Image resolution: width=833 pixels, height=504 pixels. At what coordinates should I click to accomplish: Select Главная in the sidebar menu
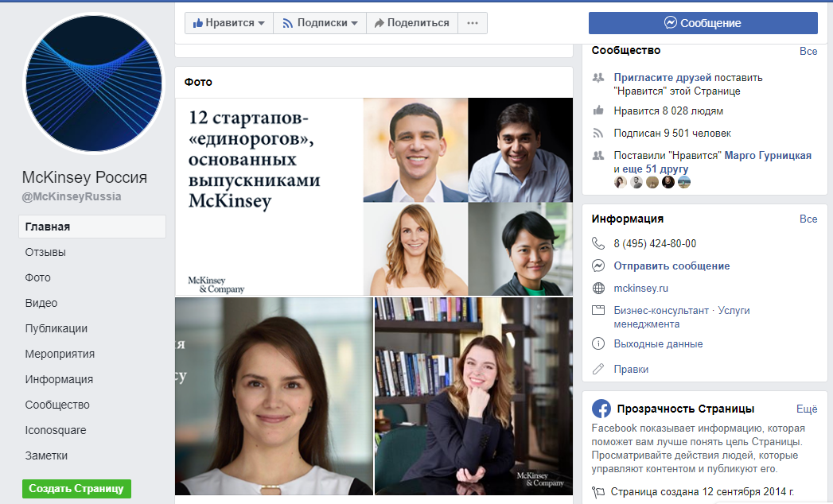[x=92, y=227]
